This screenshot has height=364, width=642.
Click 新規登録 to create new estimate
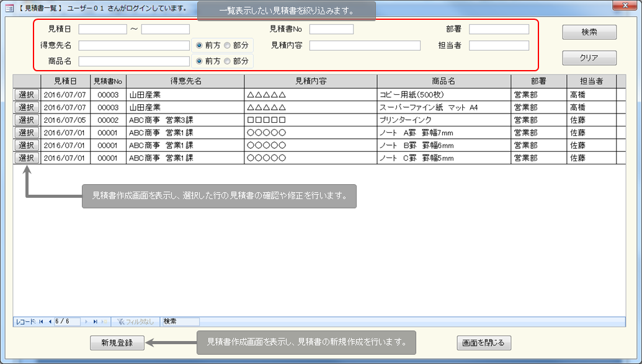point(116,342)
